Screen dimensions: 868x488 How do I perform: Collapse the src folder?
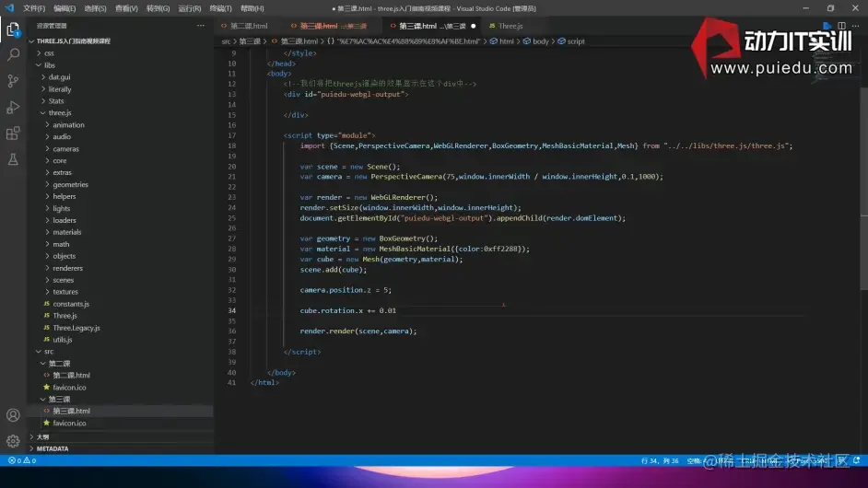tap(49, 352)
